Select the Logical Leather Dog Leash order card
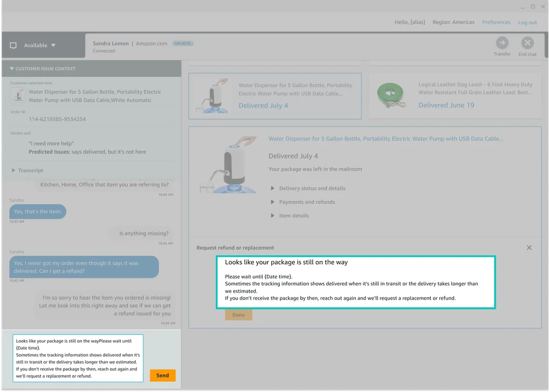Screen dimensions: 550x392 [454, 96]
